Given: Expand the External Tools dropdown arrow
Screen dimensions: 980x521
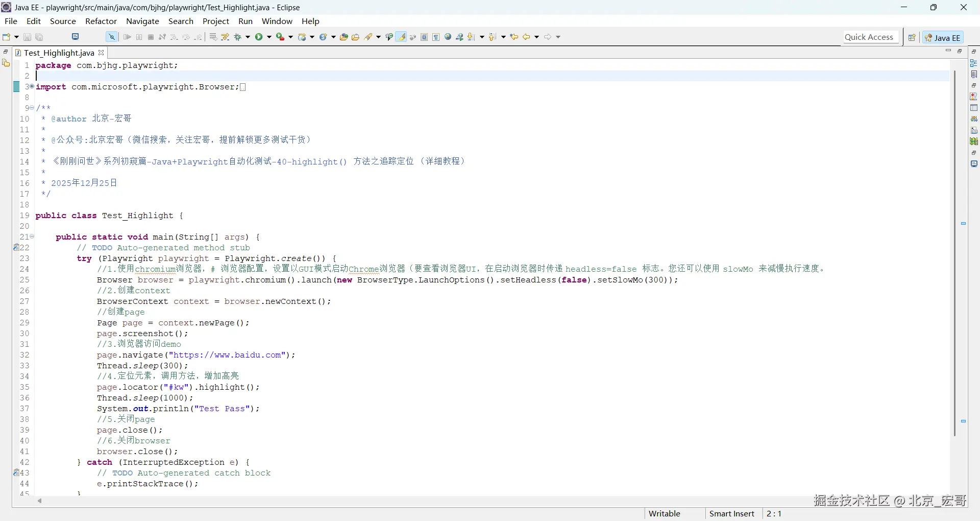Looking at the screenshot, I should 291,37.
